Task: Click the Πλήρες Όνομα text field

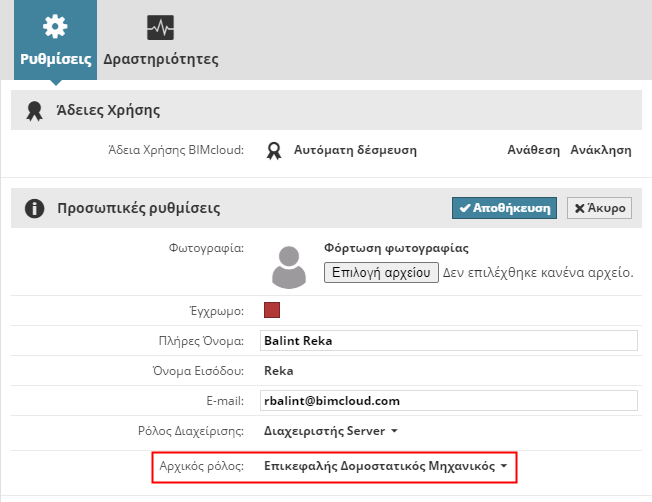Action: coord(447,341)
